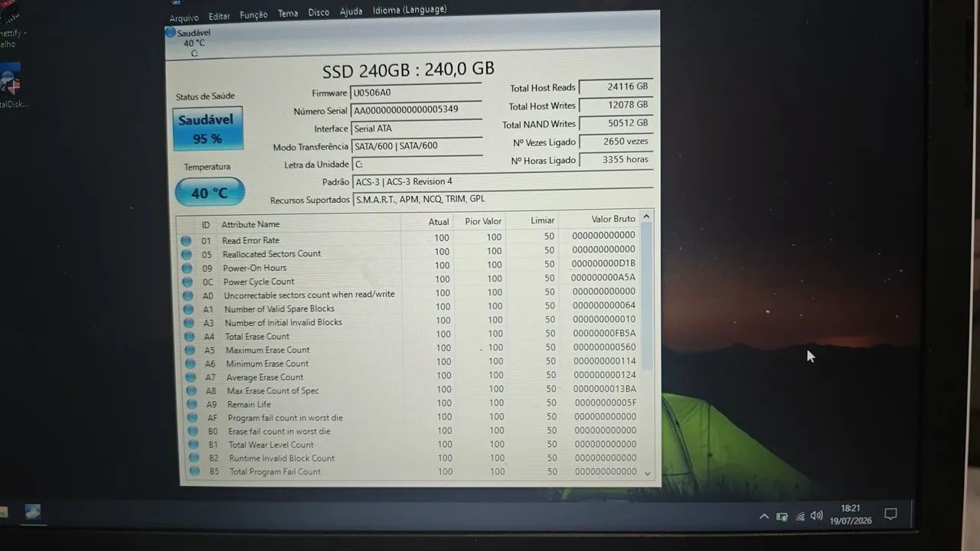Image resolution: width=980 pixels, height=551 pixels.
Task: Click status icon for Uncorrectable sectors count row
Action: coord(187,295)
